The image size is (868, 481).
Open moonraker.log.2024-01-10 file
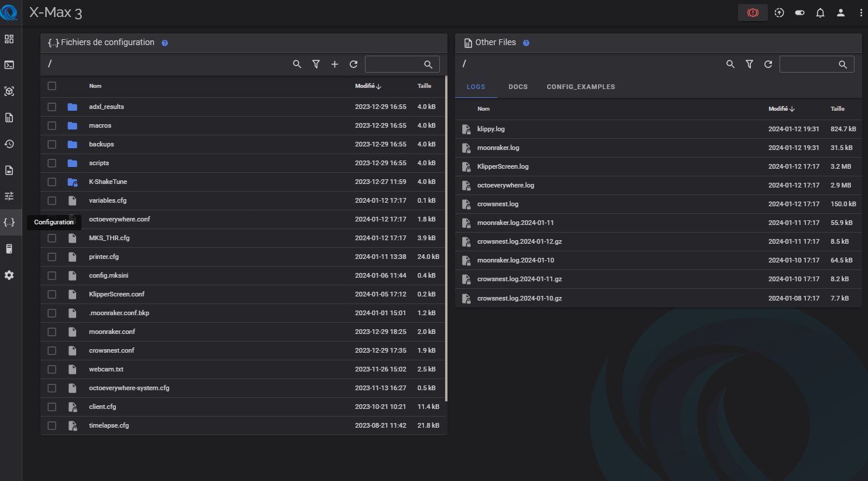[x=515, y=260]
